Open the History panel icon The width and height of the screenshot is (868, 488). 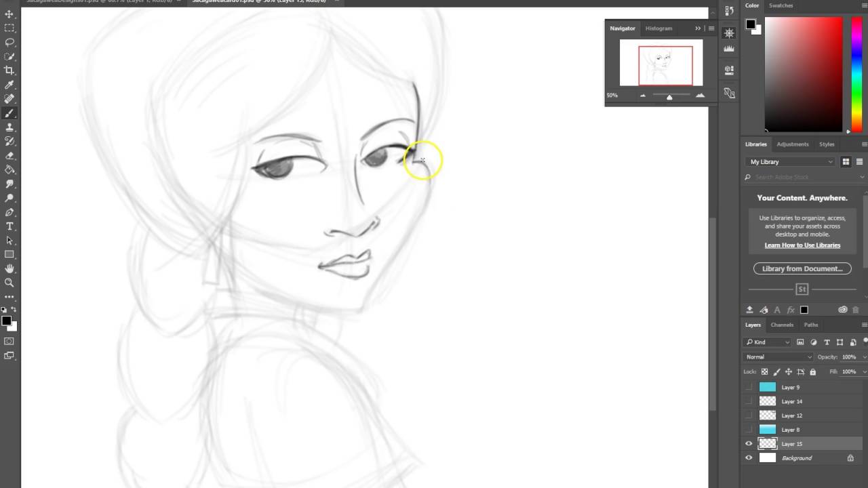(x=729, y=11)
